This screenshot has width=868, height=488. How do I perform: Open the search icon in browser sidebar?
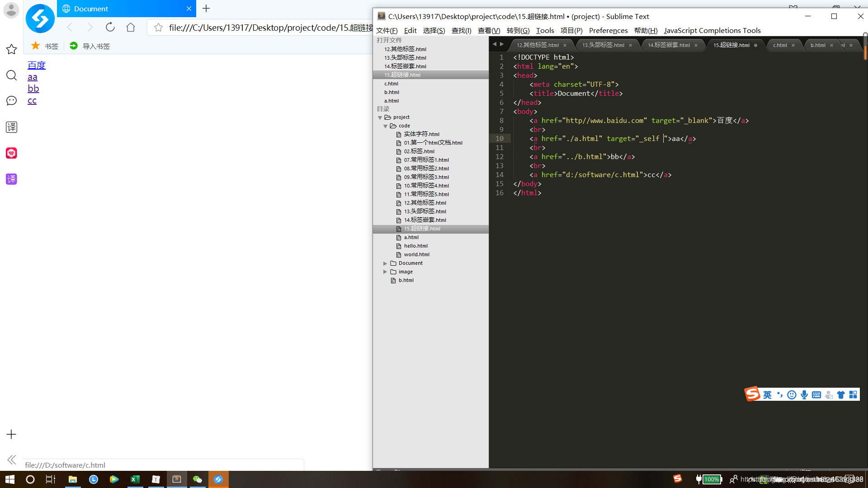[x=11, y=75]
